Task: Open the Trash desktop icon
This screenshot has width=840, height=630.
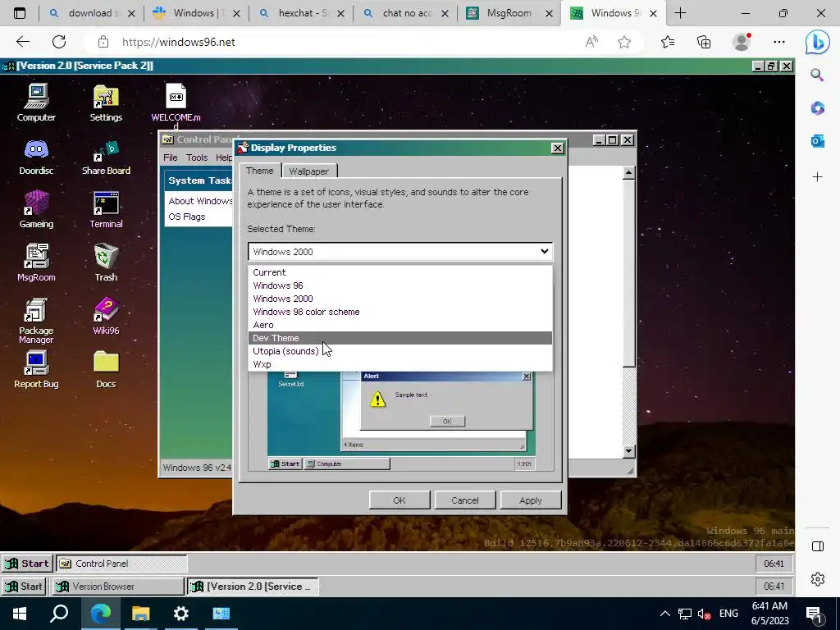Action: [106, 262]
